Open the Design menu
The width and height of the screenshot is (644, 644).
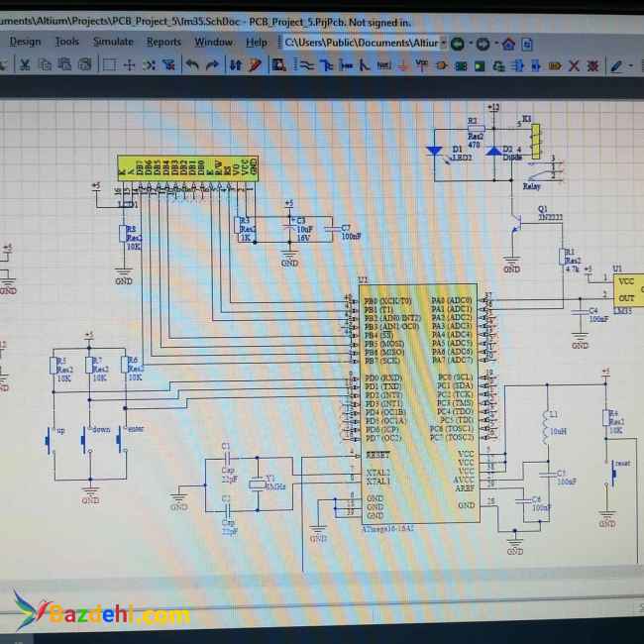click(25, 42)
